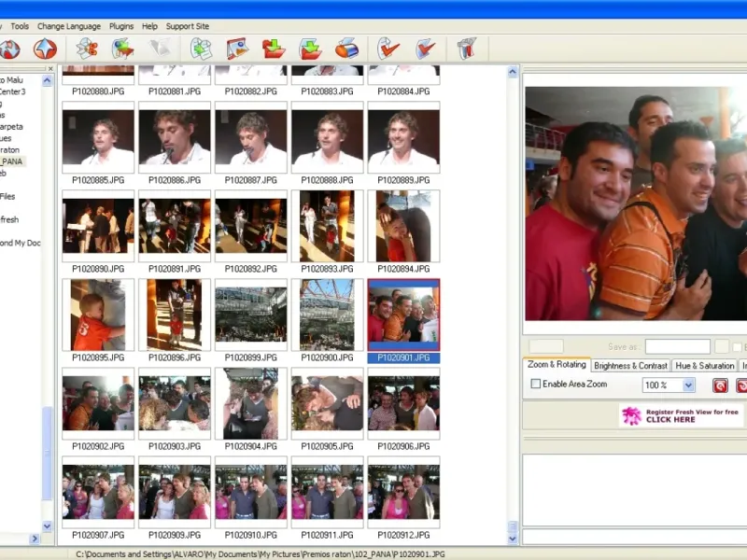Image resolution: width=747 pixels, height=560 pixels.
Task: Select thumbnail P1020887.JPG
Action: coord(251,137)
